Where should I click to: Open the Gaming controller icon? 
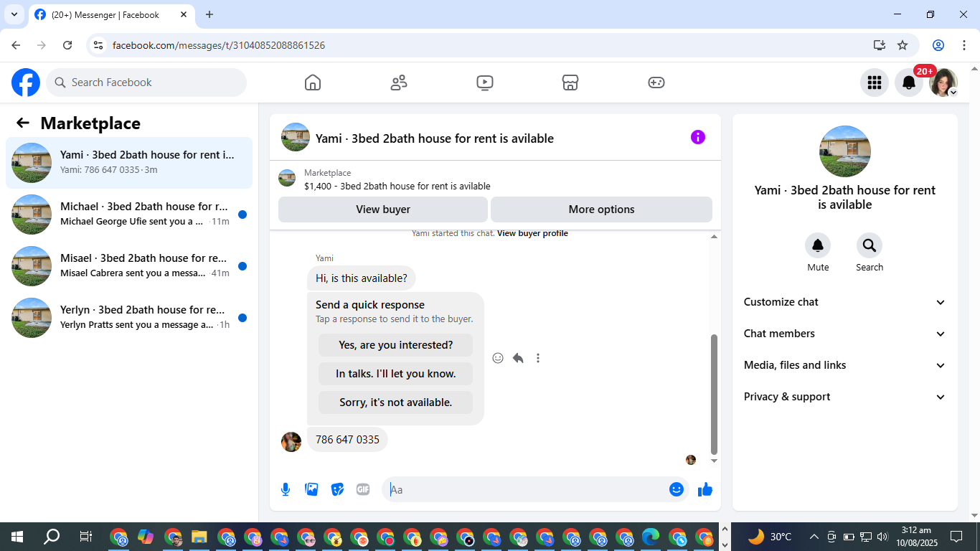pos(656,83)
